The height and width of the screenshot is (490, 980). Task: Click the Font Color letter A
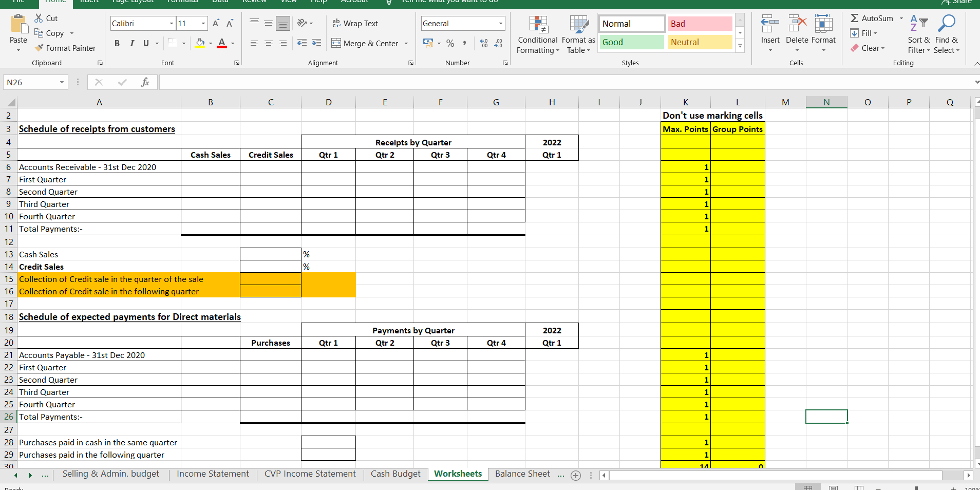point(222,43)
